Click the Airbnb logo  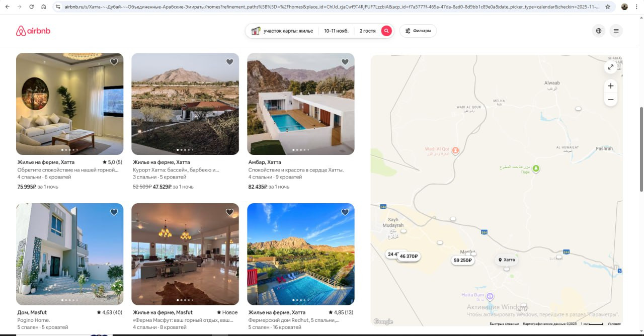tap(33, 31)
